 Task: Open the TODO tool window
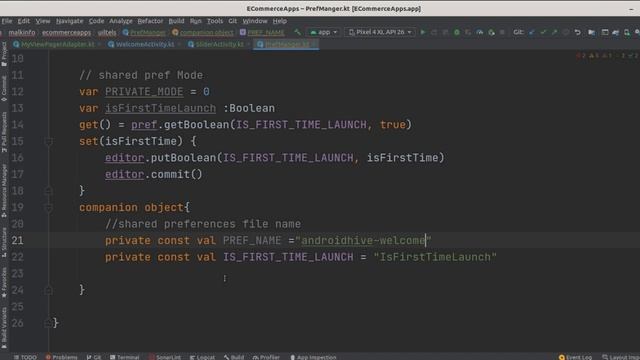[25, 357]
